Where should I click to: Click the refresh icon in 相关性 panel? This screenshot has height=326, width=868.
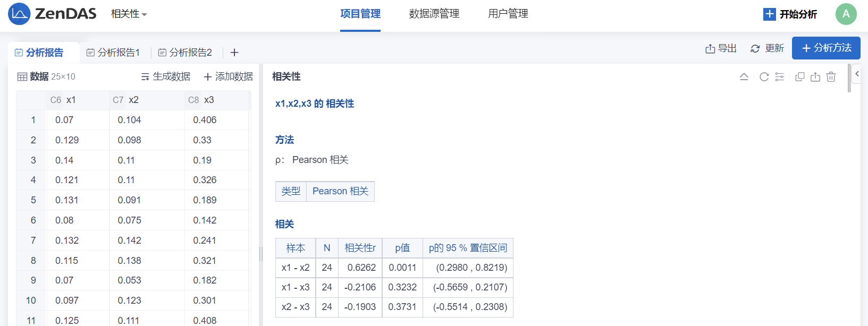(764, 77)
